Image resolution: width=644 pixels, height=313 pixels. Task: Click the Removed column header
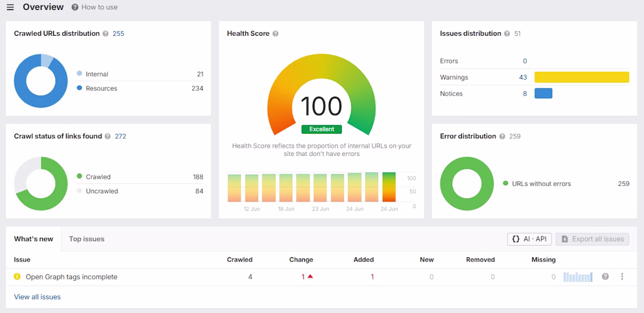481,260
